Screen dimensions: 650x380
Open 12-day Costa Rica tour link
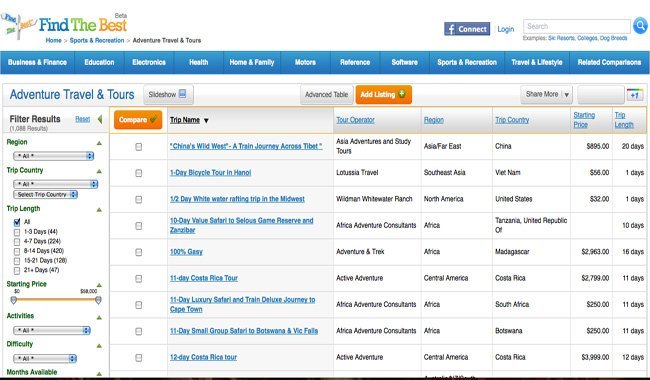(203, 357)
